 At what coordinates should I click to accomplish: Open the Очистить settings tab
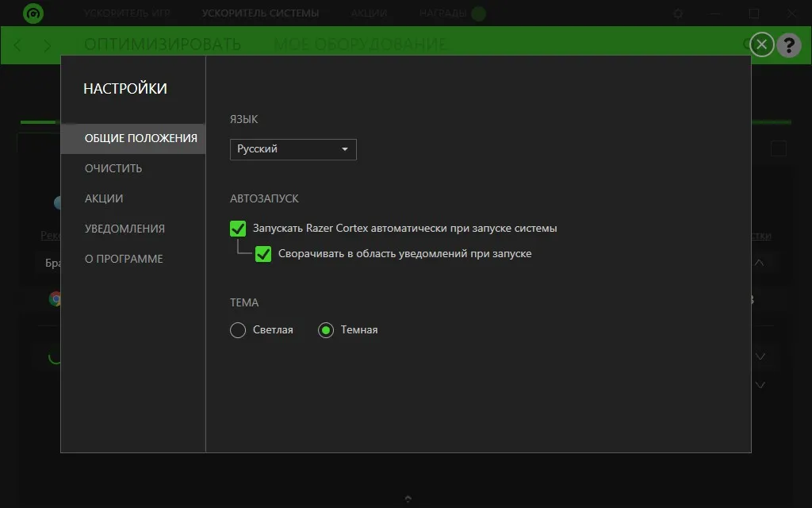[x=113, y=168]
